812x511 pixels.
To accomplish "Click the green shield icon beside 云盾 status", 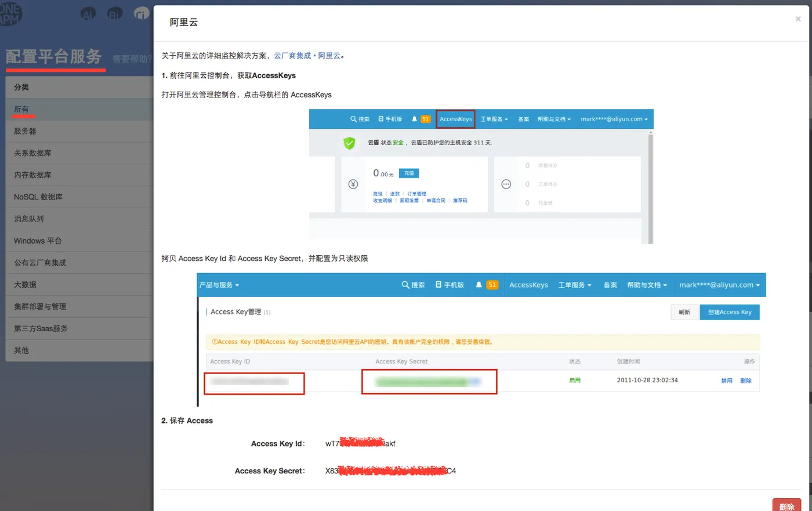I will click(x=349, y=143).
